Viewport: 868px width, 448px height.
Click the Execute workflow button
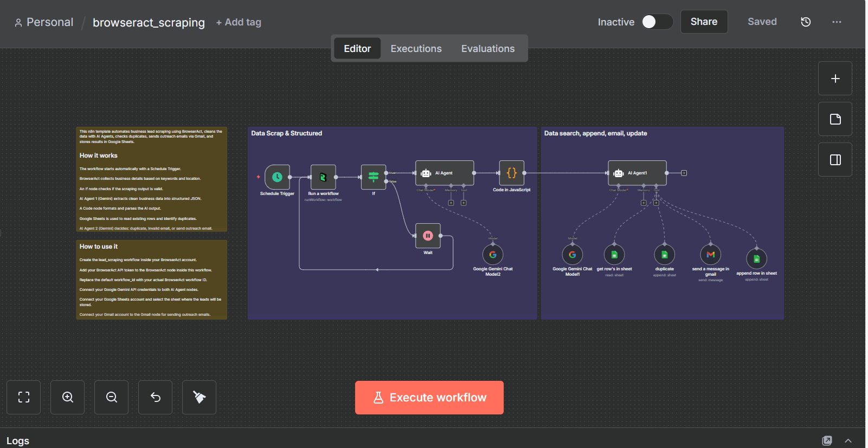click(x=429, y=398)
